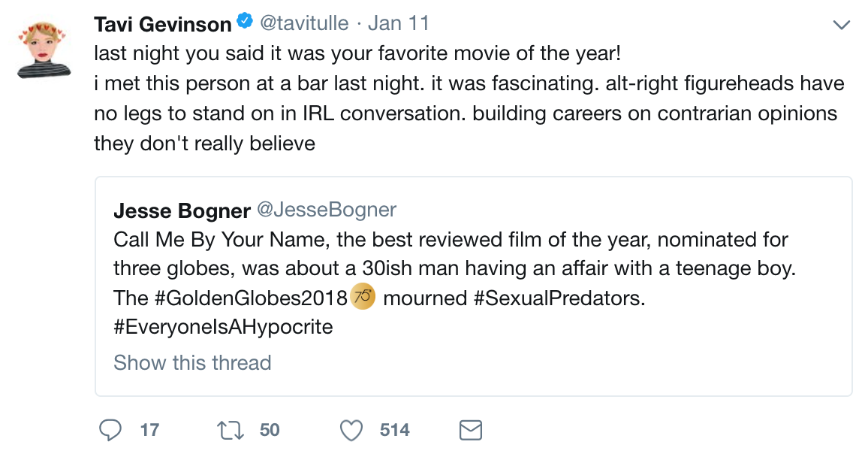Open the tweet options chevron menu
868x457 pixels.
pyautogui.click(x=842, y=25)
